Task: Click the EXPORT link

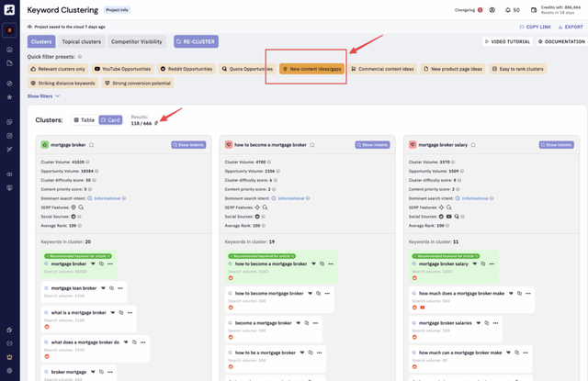Action: [571, 27]
